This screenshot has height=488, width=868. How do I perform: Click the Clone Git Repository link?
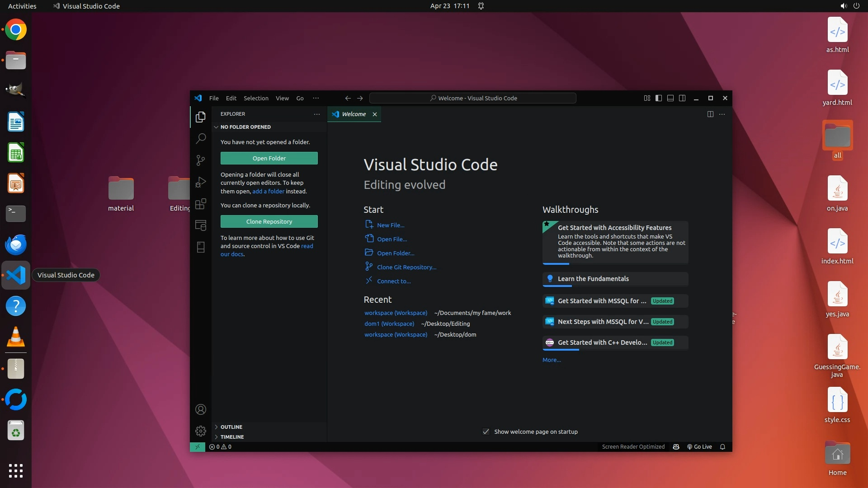point(406,267)
